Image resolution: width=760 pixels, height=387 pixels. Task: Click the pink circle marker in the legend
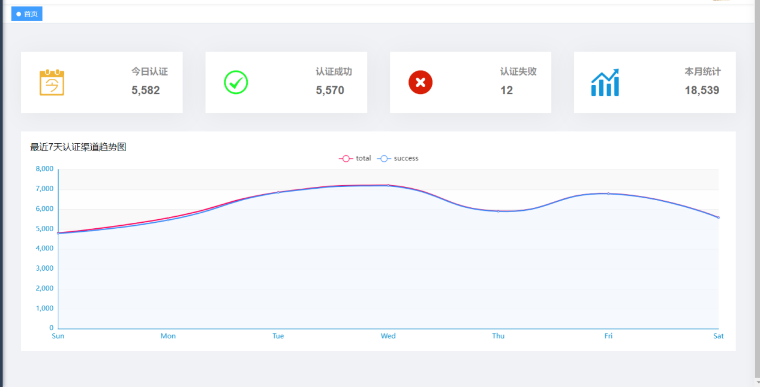[x=346, y=159]
